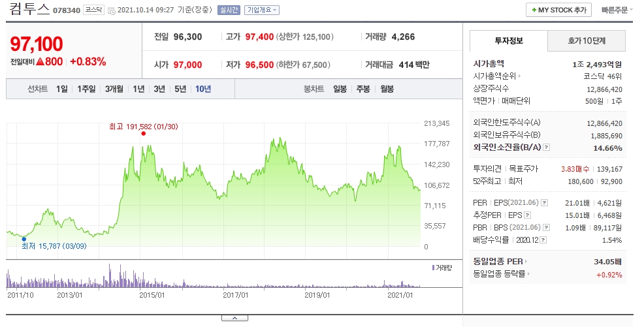Select 1일 line chart period
644x327 pixels.
(62, 89)
